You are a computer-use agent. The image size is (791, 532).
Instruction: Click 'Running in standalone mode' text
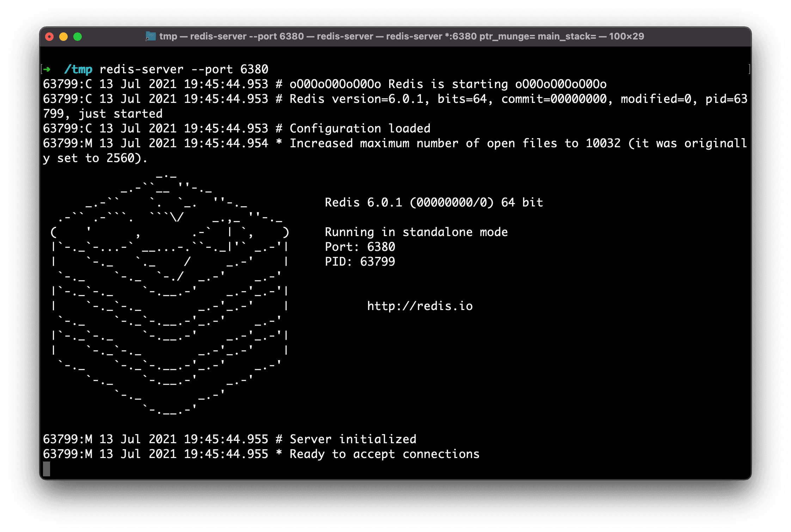click(x=416, y=232)
